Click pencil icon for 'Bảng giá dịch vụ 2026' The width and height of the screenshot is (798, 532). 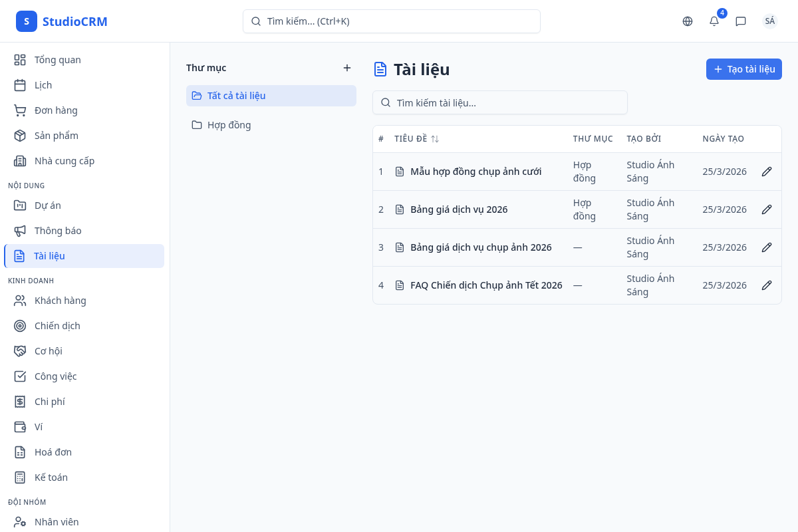[x=767, y=209]
